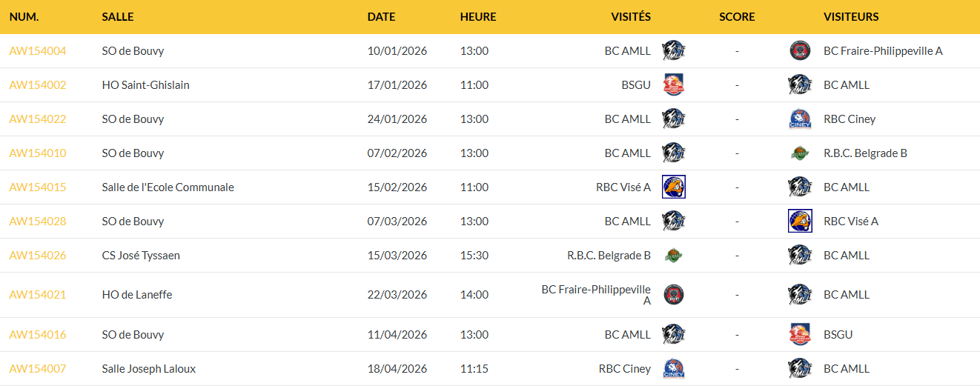Click Salle Joseph Laloux venue name
Viewport: 980px width, 386px height.
(149, 369)
